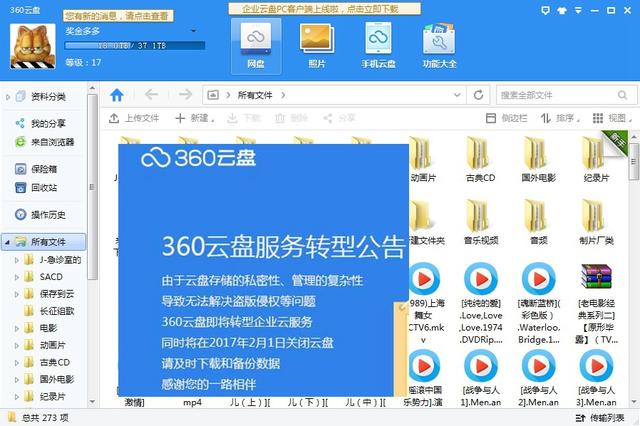The image size is (640, 426).
Task: Select the 战争与人2 video file
Action: pos(539,378)
